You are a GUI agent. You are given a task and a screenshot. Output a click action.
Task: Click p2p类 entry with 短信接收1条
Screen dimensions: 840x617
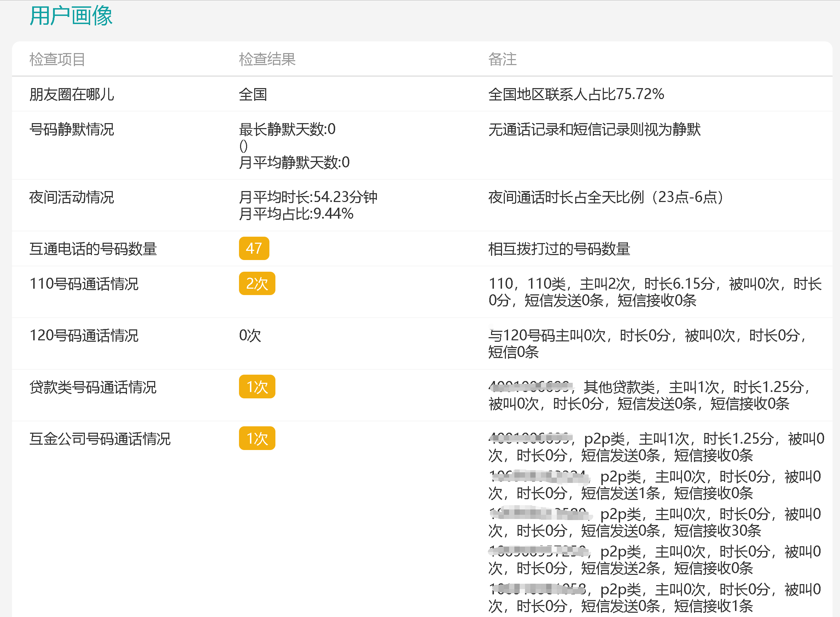[x=655, y=598]
